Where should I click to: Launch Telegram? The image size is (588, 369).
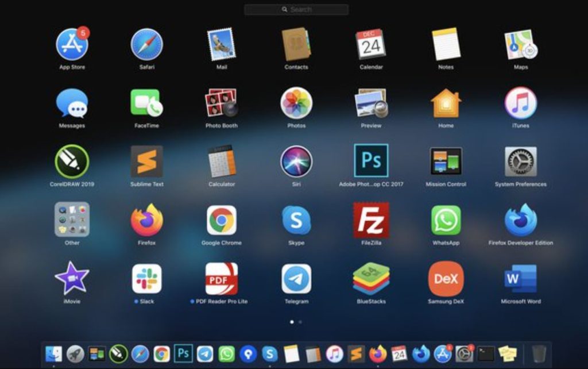tap(296, 281)
